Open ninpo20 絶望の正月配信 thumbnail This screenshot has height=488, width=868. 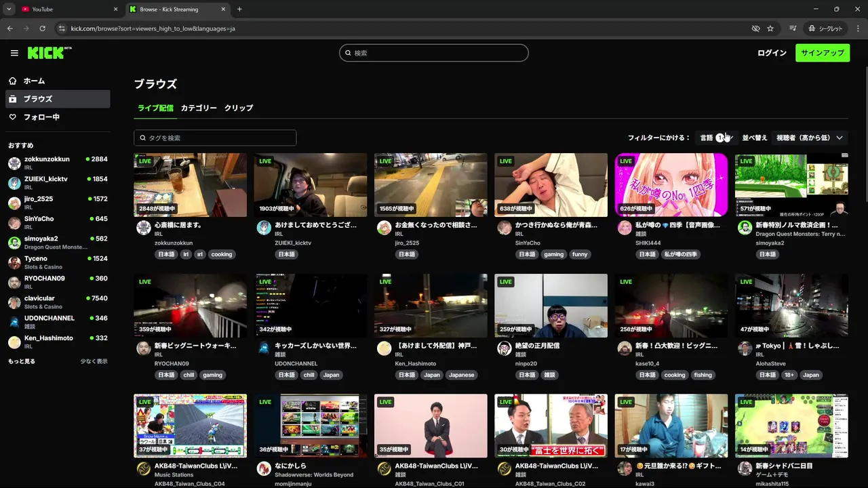pos(551,306)
